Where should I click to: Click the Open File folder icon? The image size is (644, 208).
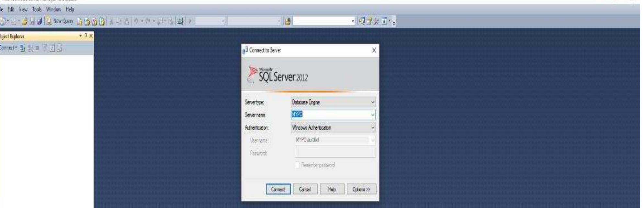[24, 21]
